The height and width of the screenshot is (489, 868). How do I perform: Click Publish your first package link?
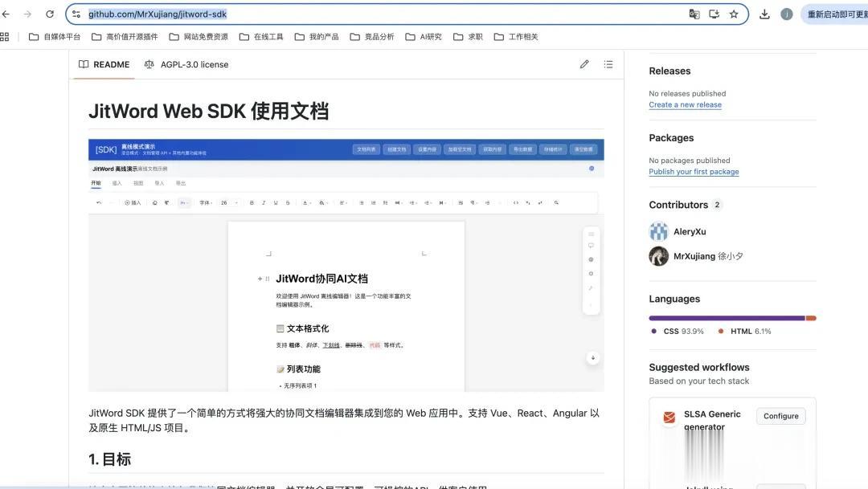[x=694, y=172]
